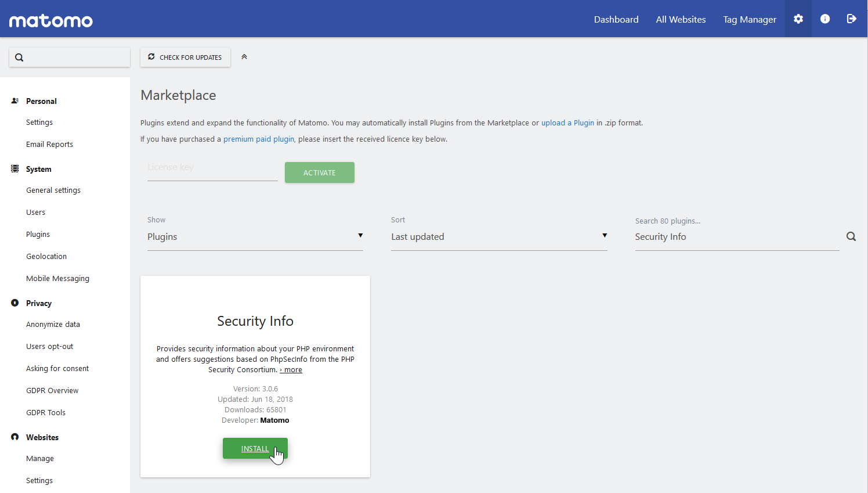Open the Show Plugins dropdown
Viewport: 868px width, 493px height.
pos(255,237)
